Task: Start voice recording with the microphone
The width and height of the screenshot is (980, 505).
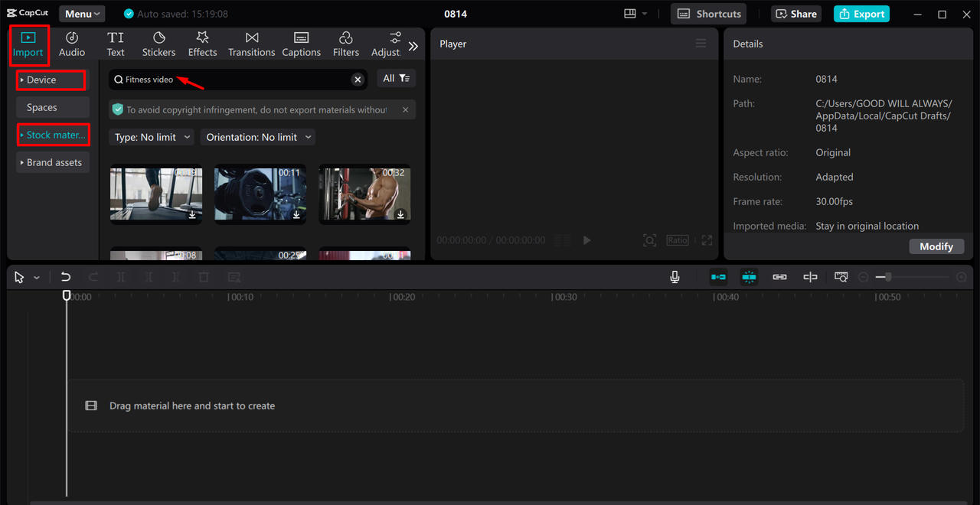Action: 675,277
